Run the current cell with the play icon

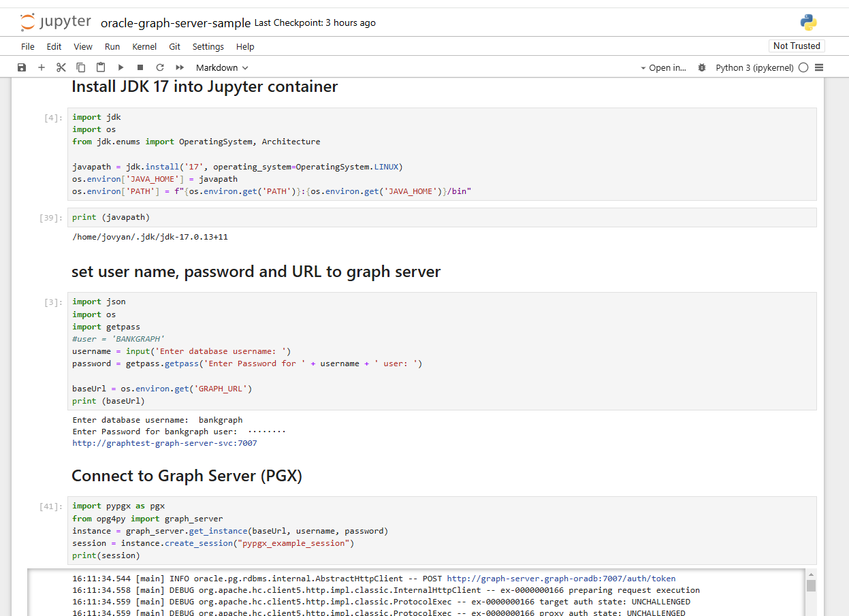(121, 67)
